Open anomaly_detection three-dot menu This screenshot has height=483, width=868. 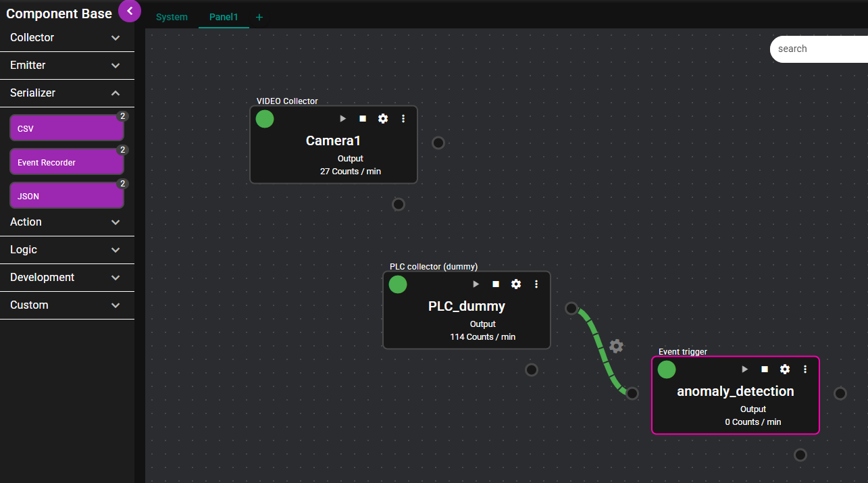(805, 370)
